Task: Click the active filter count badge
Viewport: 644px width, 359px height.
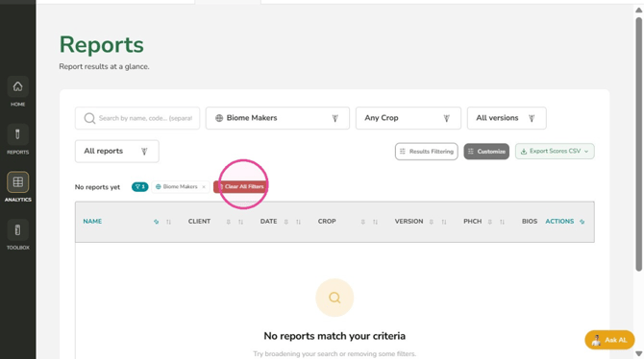Action: (x=139, y=186)
